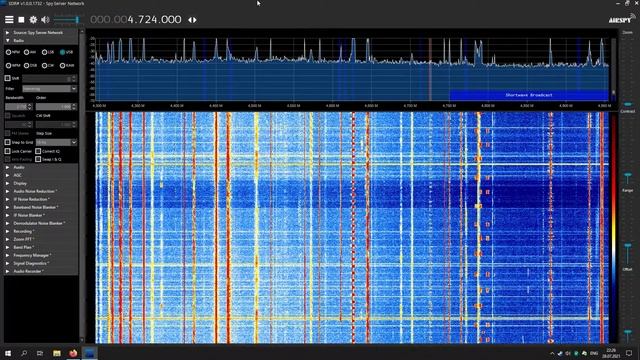
Task: Expand the Demodulator Noise Blanker panel
Action: point(41,223)
